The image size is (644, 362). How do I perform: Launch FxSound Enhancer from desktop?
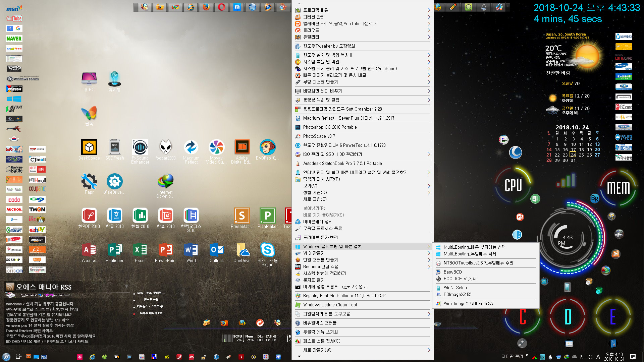pyautogui.click(x=140, y=152)
